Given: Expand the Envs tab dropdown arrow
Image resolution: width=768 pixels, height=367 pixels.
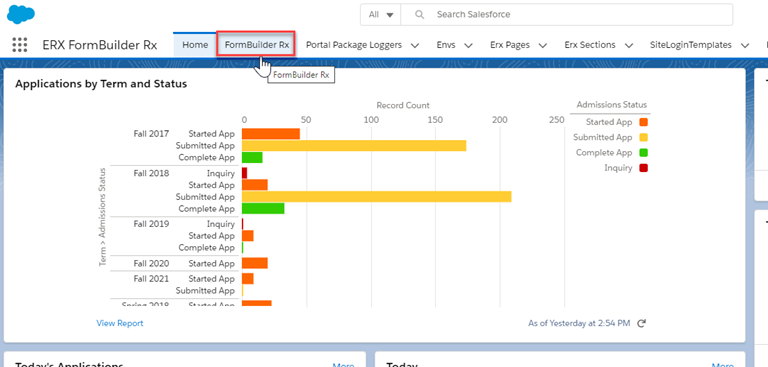Looking at the screenshot, I should pyautogui.click(x=468, y=46).
